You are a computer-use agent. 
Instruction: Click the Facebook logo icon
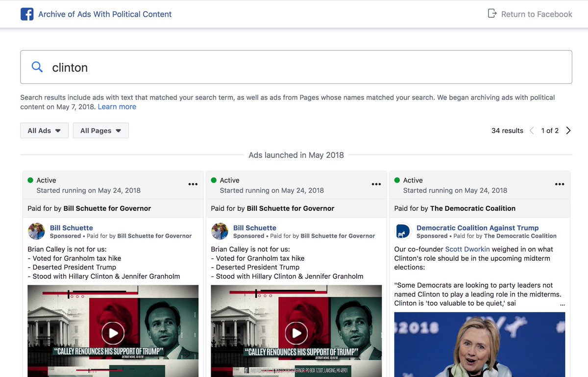pyautogui.click(x=27, y=14)
